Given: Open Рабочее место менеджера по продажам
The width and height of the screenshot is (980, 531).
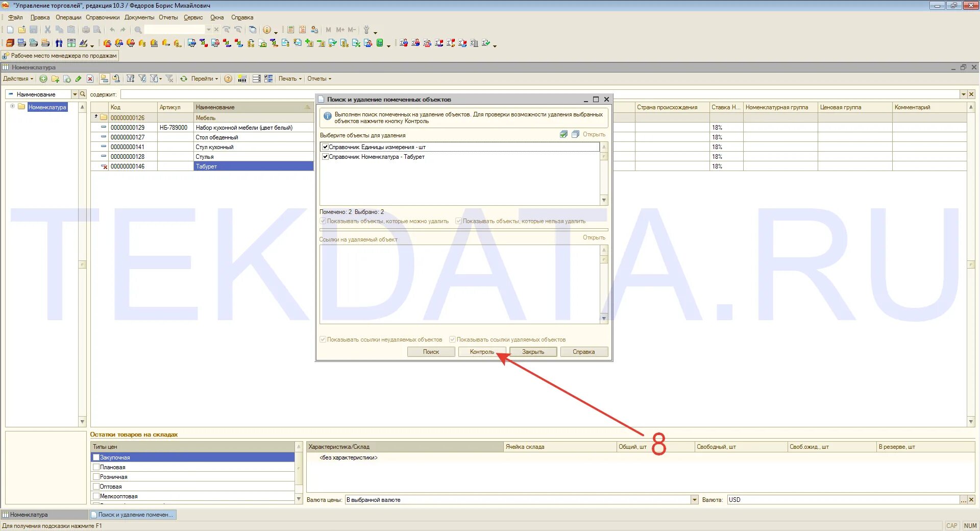Looking at the screenshot, I should pyautogui.click(x=60, y=56).
